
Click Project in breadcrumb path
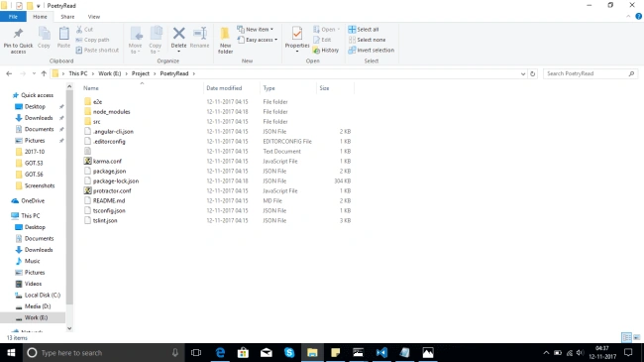click(x=141, y=73)
